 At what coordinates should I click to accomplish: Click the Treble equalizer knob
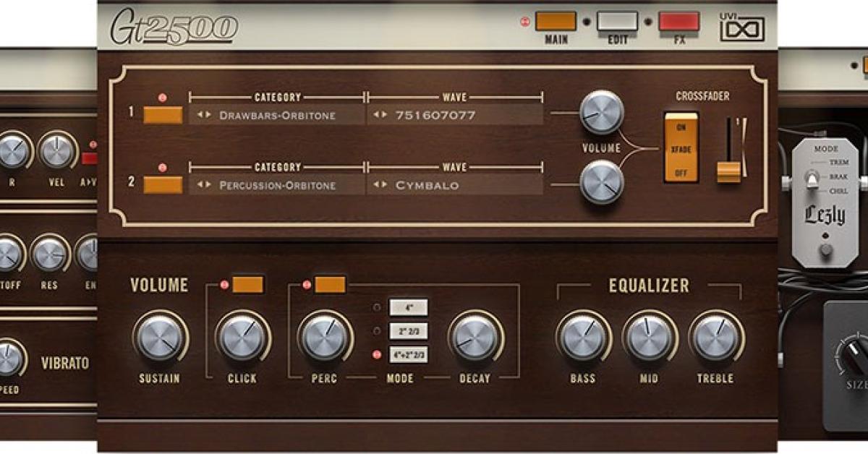pos(715,338)
